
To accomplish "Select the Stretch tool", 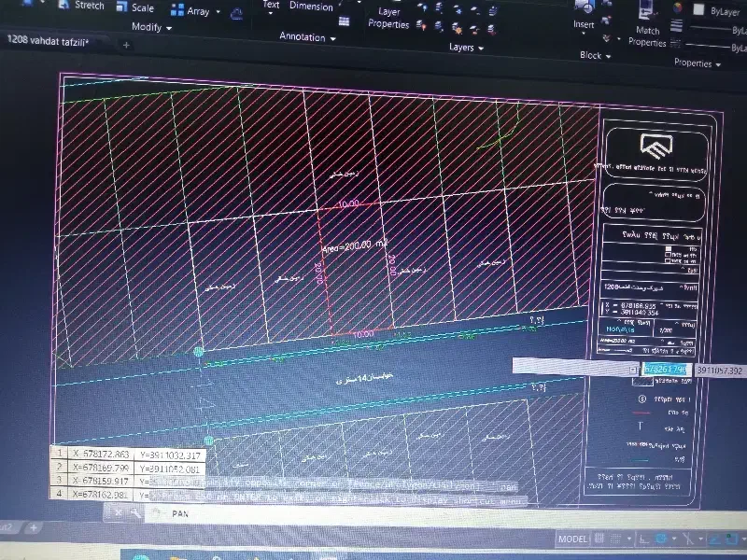I will click(88, 6).
